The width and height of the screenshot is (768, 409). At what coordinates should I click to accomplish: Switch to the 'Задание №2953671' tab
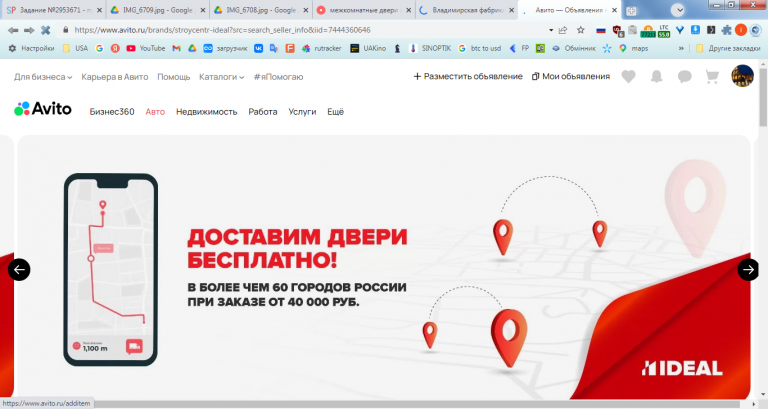52,10
